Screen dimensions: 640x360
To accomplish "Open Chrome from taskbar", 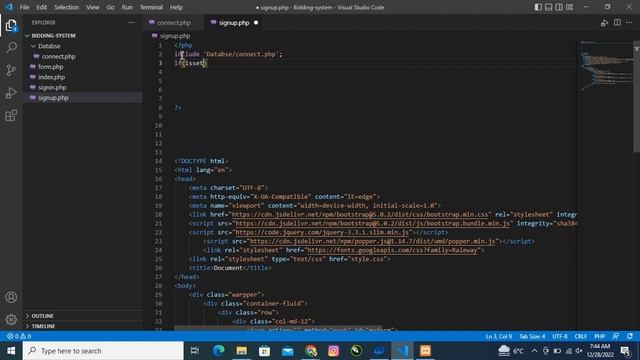I will click(311, 351).
